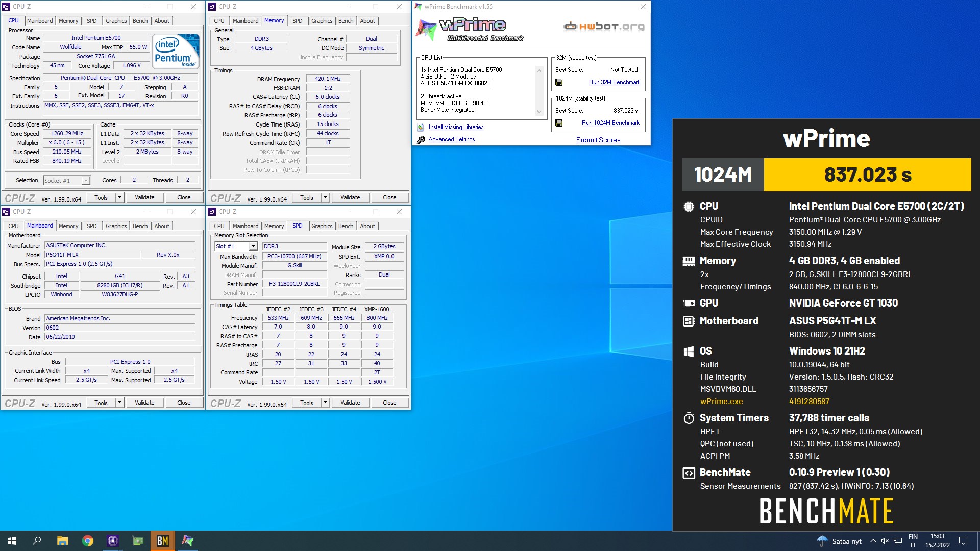
Task: Click Run 1024M Benchmark link
Action: [x=610, y=123]
